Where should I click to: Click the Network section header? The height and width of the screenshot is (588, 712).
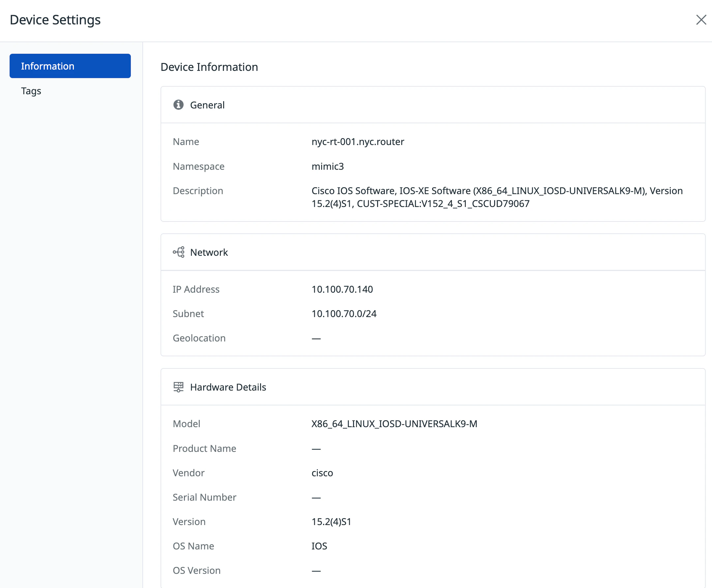point(209,252)
